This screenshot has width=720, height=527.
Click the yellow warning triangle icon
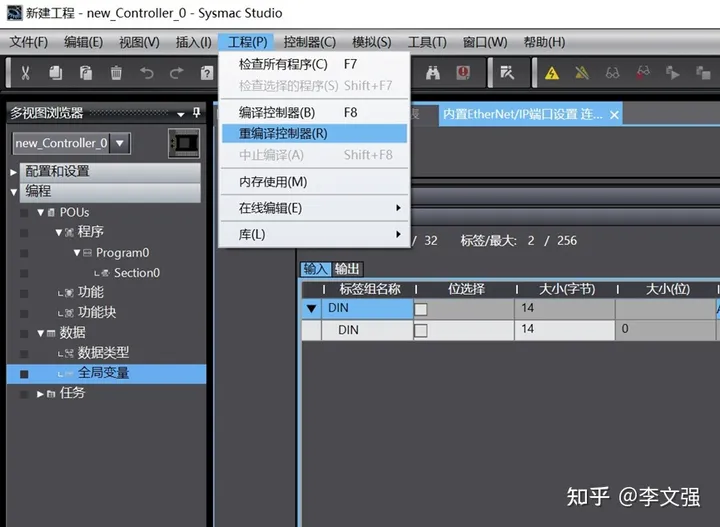(x=552, y=73)
